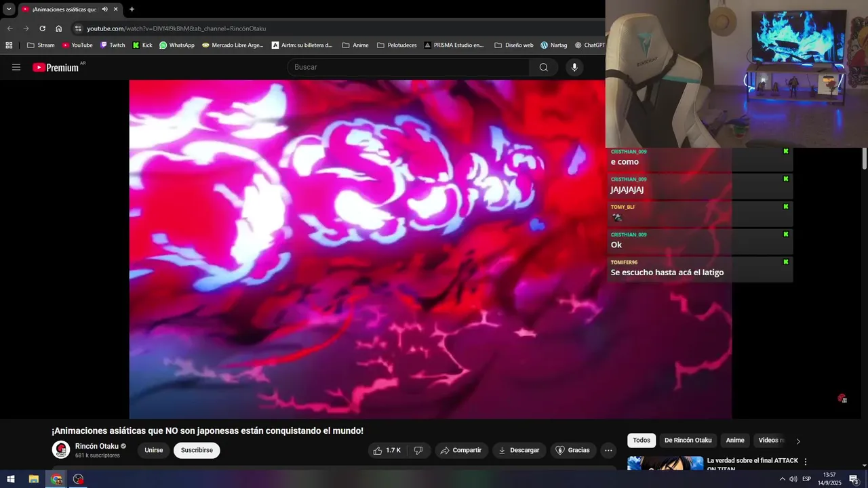Screen dimensions: 868x488
Task: Share the video with Compartir
Action: point(460,450)
